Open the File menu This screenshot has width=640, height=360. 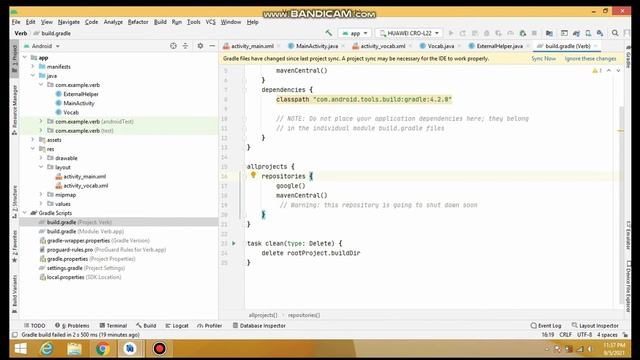16,22
